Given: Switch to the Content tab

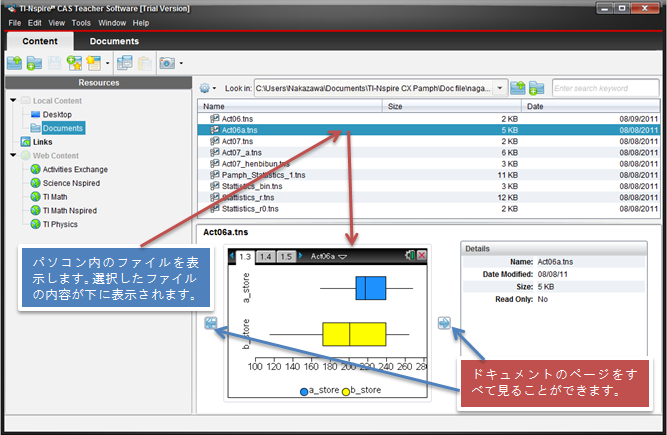Looking at the screenshot, I should pos(40,41).
